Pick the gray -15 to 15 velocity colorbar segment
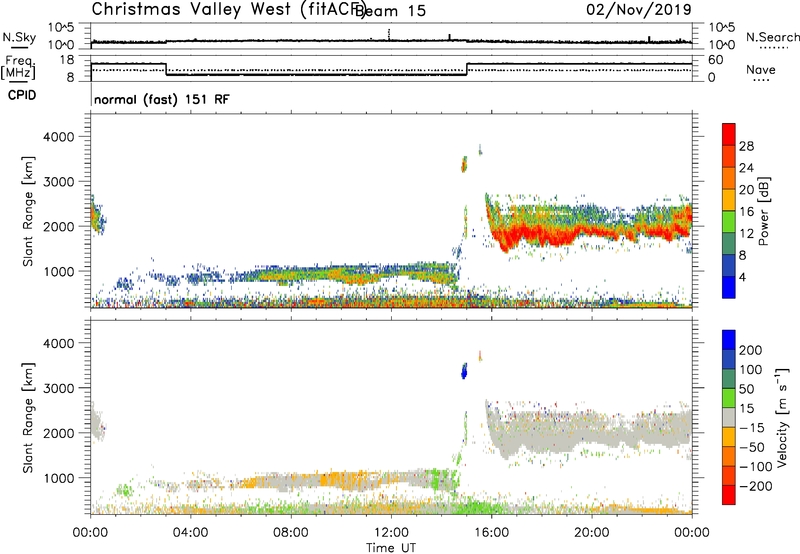The image size is (800, 554). 729,418
